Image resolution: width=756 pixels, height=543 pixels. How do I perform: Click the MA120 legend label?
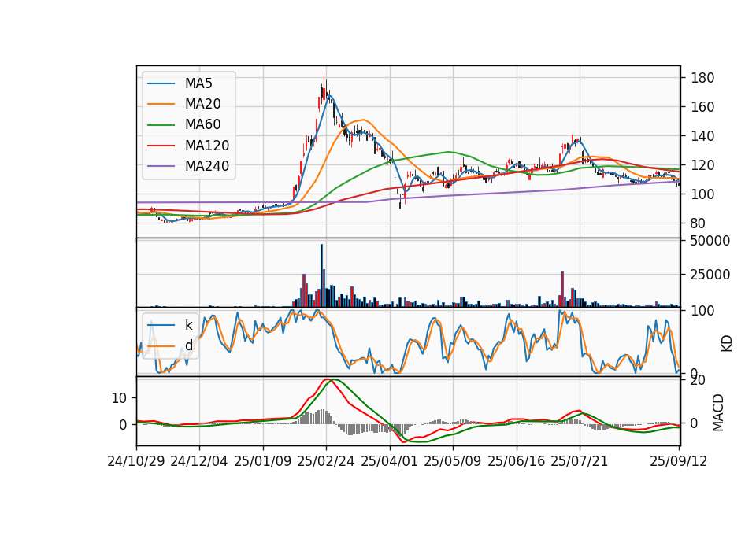coord(207,146)
